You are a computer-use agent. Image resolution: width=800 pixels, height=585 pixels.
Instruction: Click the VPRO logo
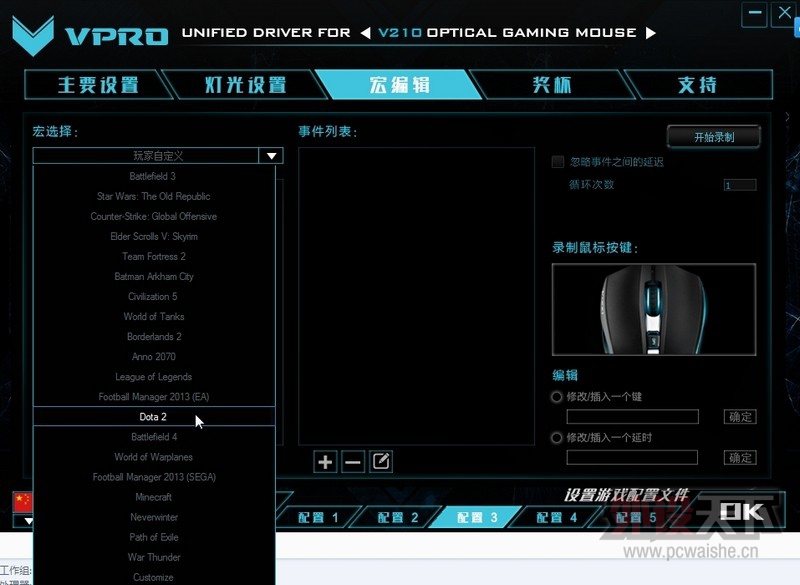[x=90, y=36]
